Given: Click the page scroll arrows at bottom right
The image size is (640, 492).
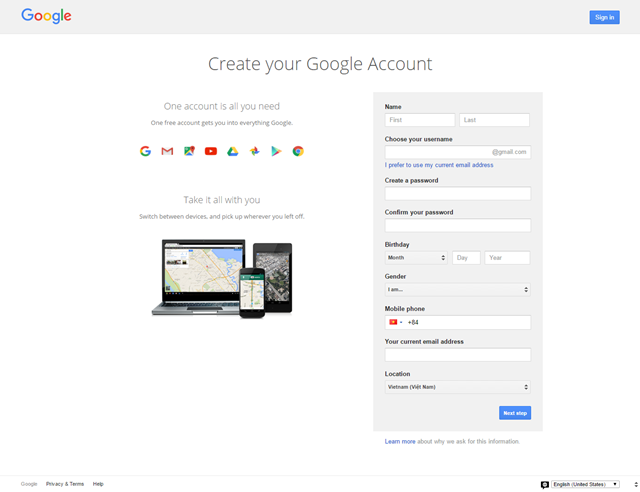Looking at the screenshot, I should click(636, 484).
